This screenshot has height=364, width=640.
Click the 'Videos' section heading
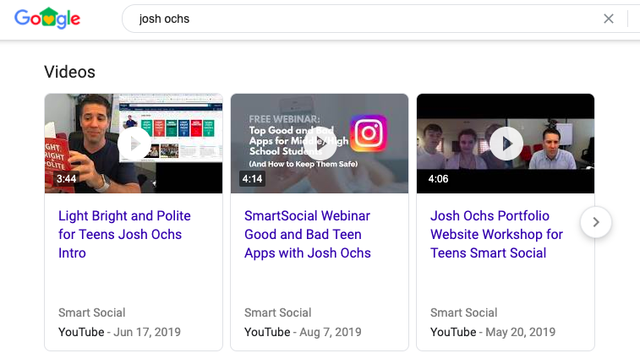(x=70, y=72)
